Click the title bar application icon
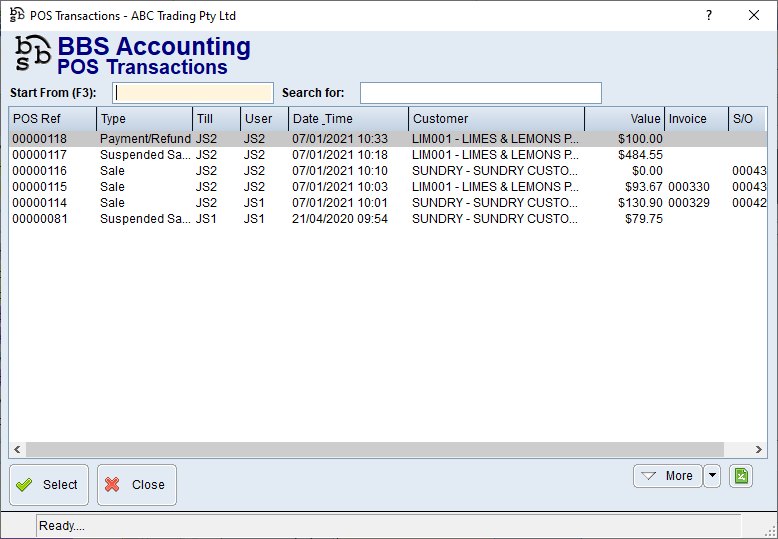The height and width of the screenshot is (539, 778). [16, 16]
